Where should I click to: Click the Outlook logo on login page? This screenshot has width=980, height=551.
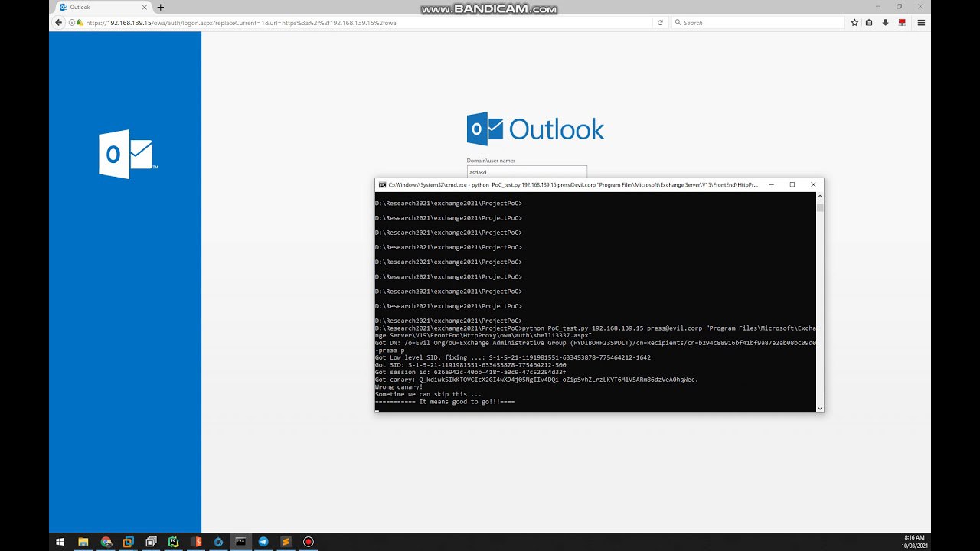535,129
